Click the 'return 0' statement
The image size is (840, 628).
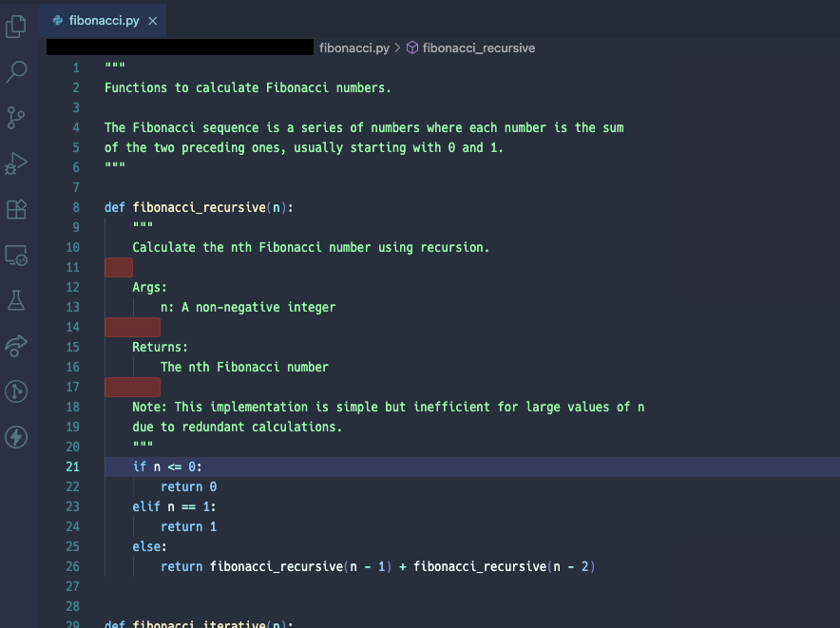click(188, 486)
